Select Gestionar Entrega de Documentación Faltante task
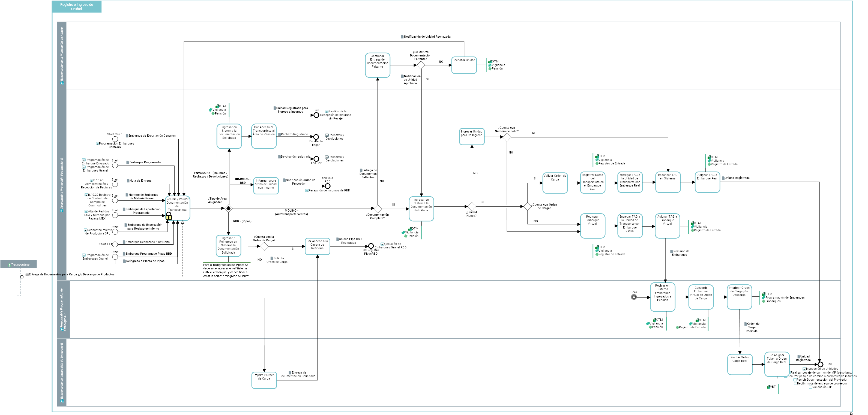Viewport: 868px width, 415px height. 377,65
